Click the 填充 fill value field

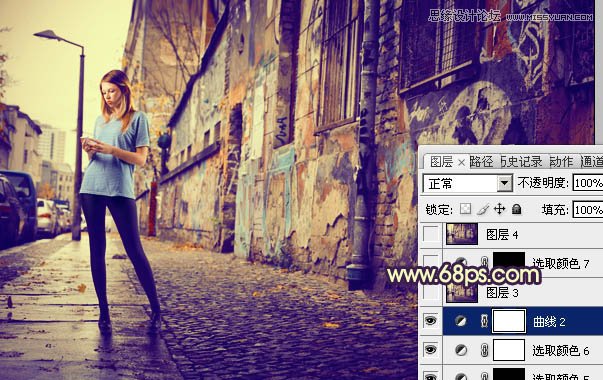[x=588, y=210]
